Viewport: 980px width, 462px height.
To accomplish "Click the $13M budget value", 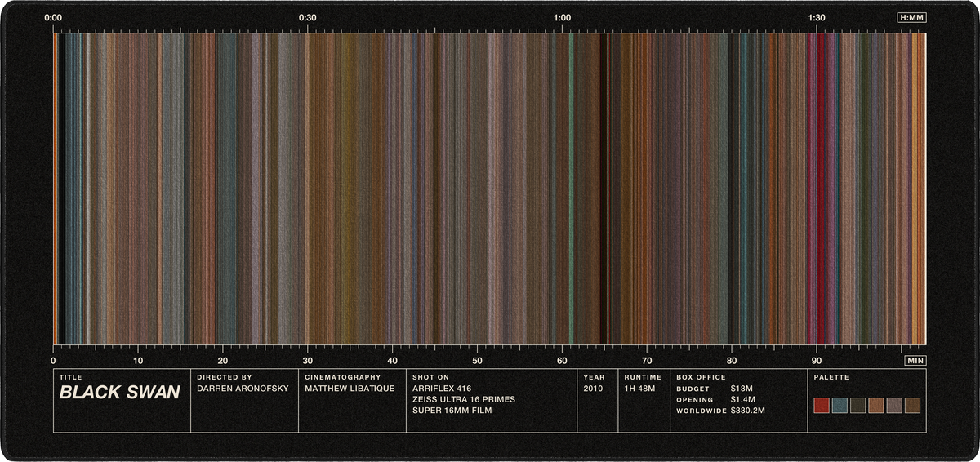I will (742, 389).
